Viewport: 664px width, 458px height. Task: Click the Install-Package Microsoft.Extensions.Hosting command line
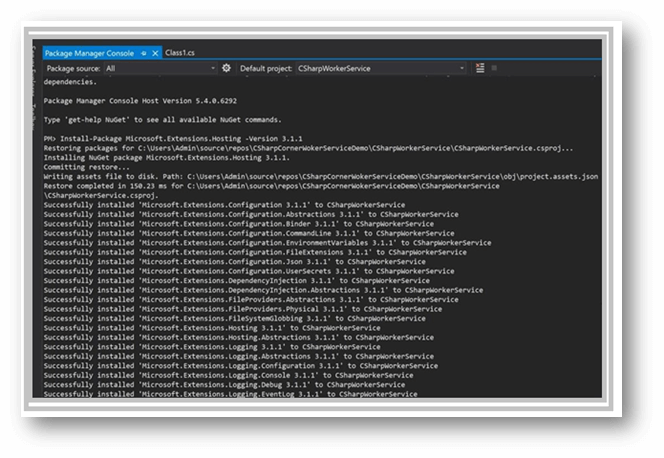click(173, 139)
